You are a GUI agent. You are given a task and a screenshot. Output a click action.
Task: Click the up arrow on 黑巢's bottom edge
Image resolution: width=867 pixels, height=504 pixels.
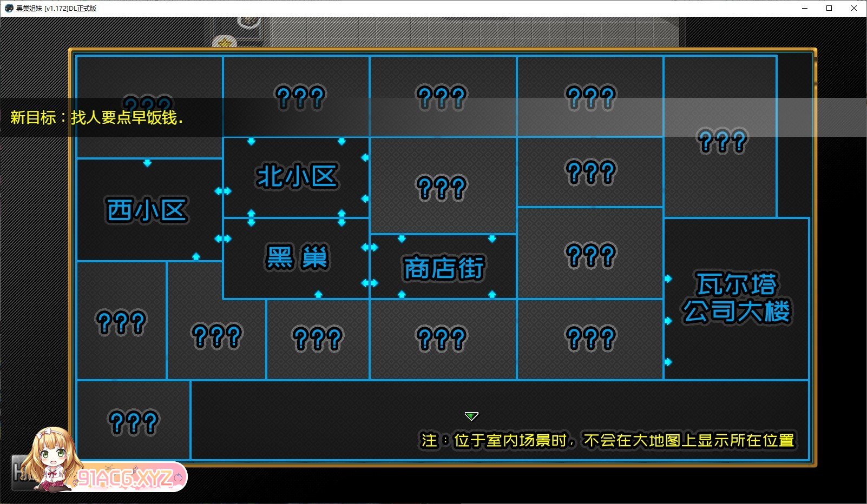pyautogui.click(x=318, y=294)
